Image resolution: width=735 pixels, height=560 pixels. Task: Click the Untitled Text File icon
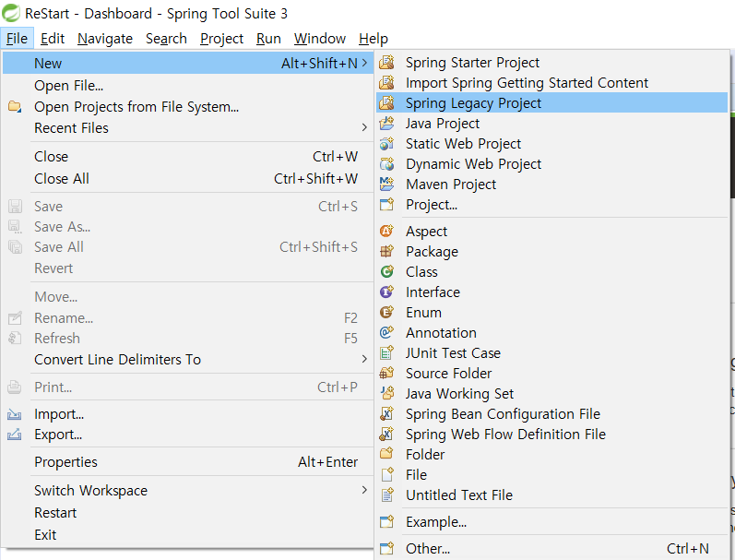[386, 494]
